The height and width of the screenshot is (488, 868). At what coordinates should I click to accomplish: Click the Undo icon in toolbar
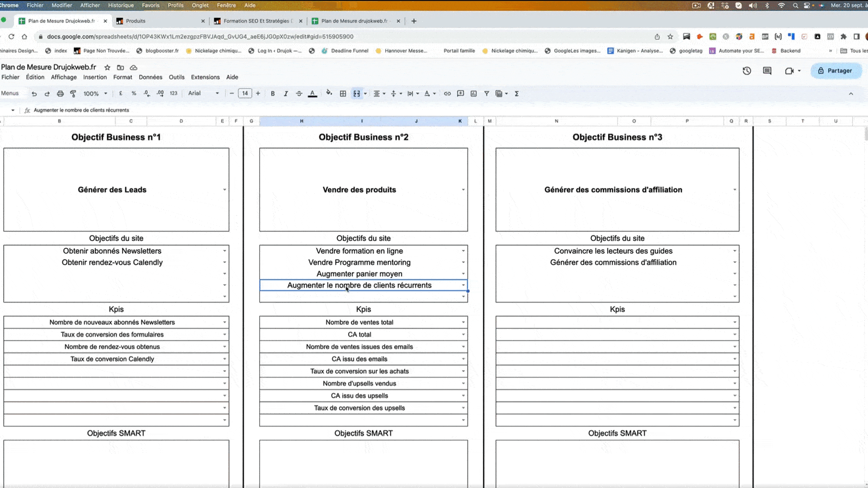[x=34, y=94]
